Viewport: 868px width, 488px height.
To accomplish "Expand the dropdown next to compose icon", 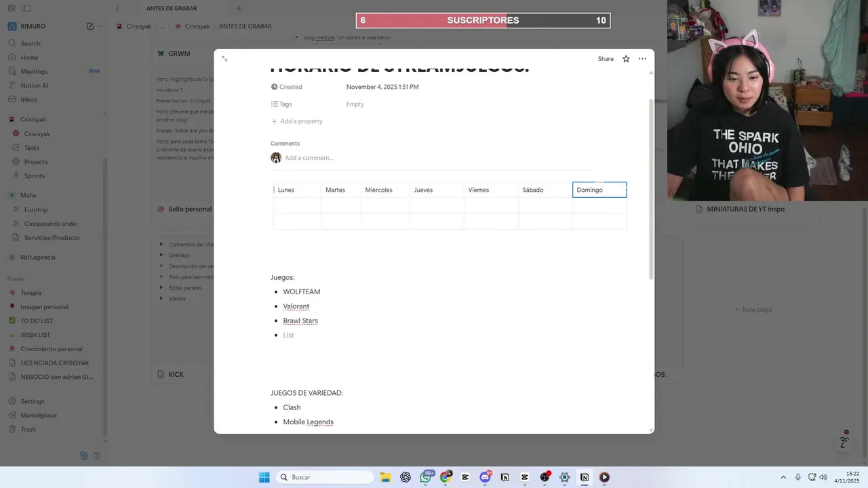I will pos(99,26).
